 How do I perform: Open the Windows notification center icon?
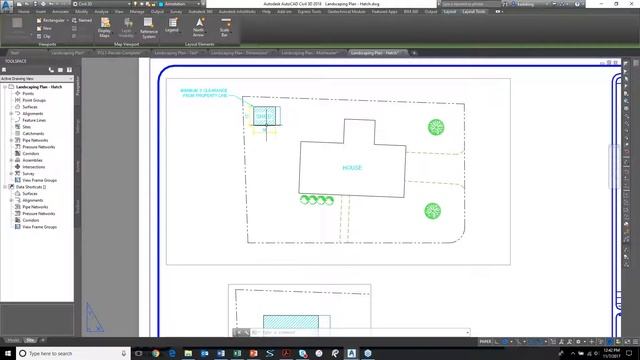(629, 353)
